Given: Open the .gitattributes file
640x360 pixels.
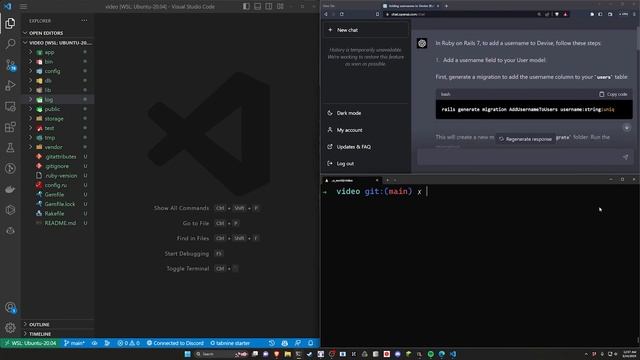Looking at the screenshot, I should (x=58, y=156).
